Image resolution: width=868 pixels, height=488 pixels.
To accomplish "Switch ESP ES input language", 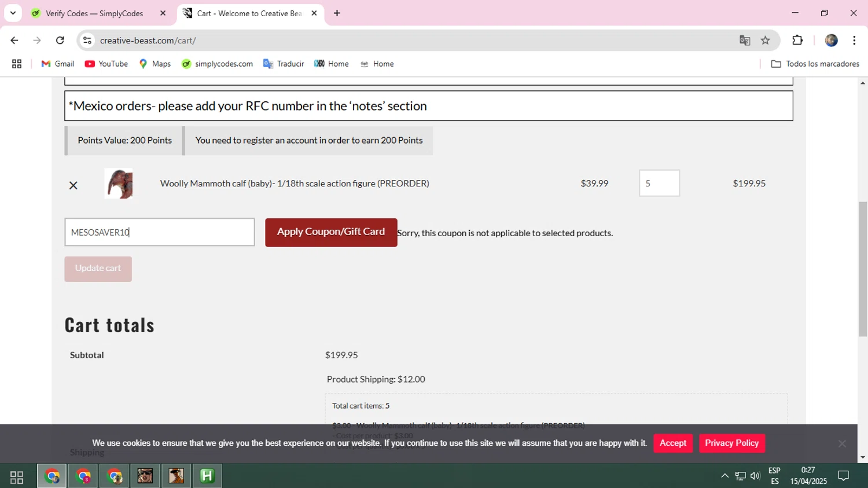I will [774, 476].
